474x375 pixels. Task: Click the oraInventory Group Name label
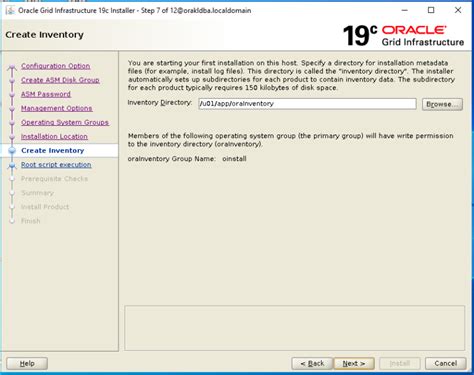[171, 159]
